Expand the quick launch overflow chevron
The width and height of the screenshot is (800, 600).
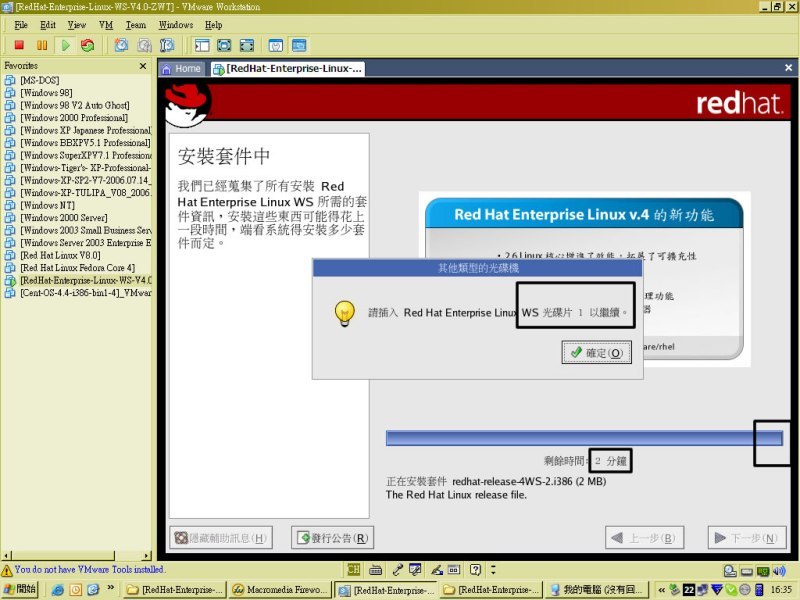tap(111, 588)
